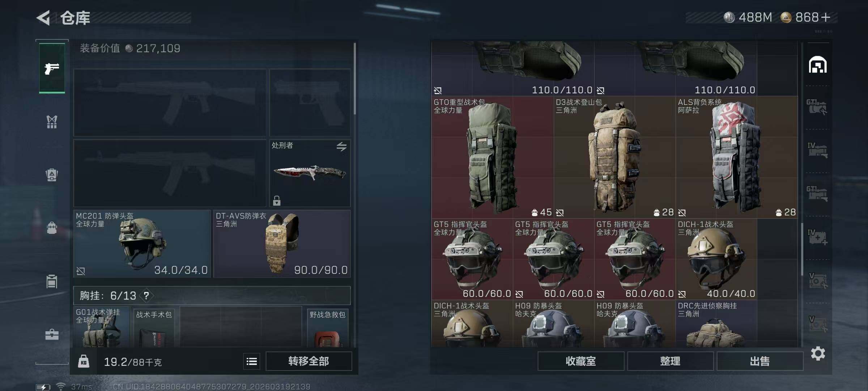Click the question mark beside 胸挂 6/13
Screen dimensions: 868x391
(x=146, y=296)
